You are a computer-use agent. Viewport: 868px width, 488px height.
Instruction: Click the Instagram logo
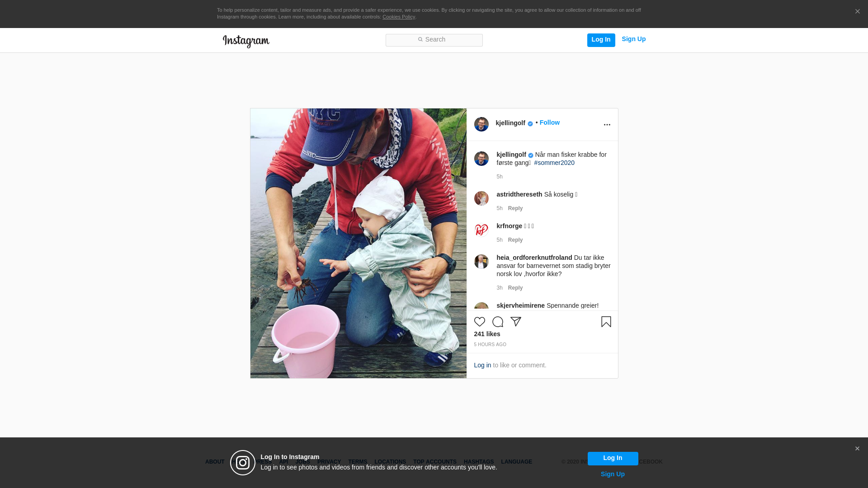(x=246, y=42)
